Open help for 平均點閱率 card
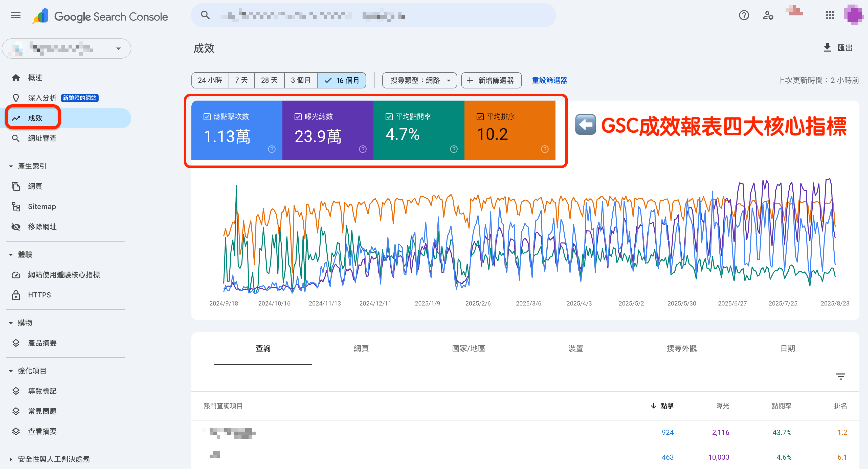 (454, 149)
